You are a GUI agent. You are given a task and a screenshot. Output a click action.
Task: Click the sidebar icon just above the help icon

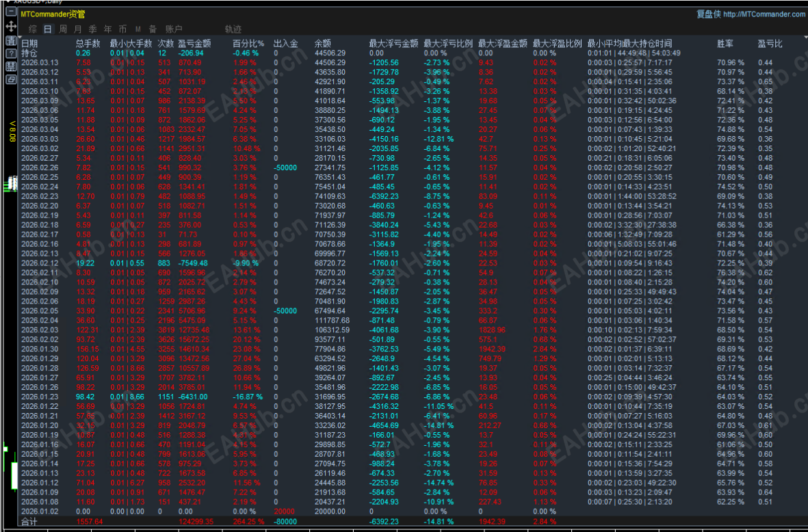tap(10, 40)
